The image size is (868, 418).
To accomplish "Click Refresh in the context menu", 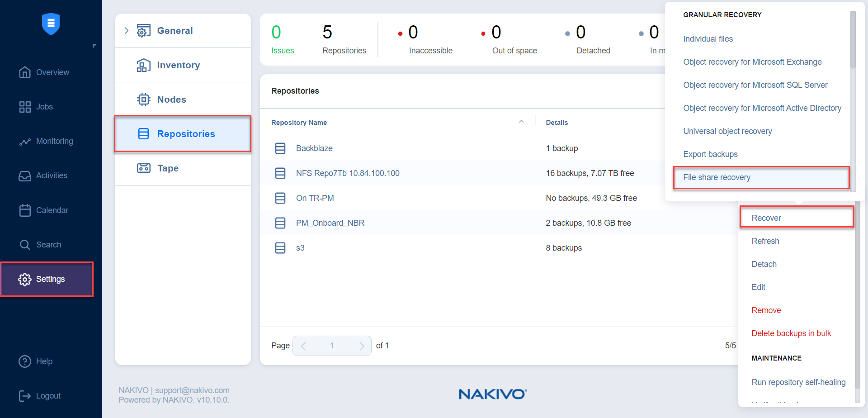I will [765, 241].
